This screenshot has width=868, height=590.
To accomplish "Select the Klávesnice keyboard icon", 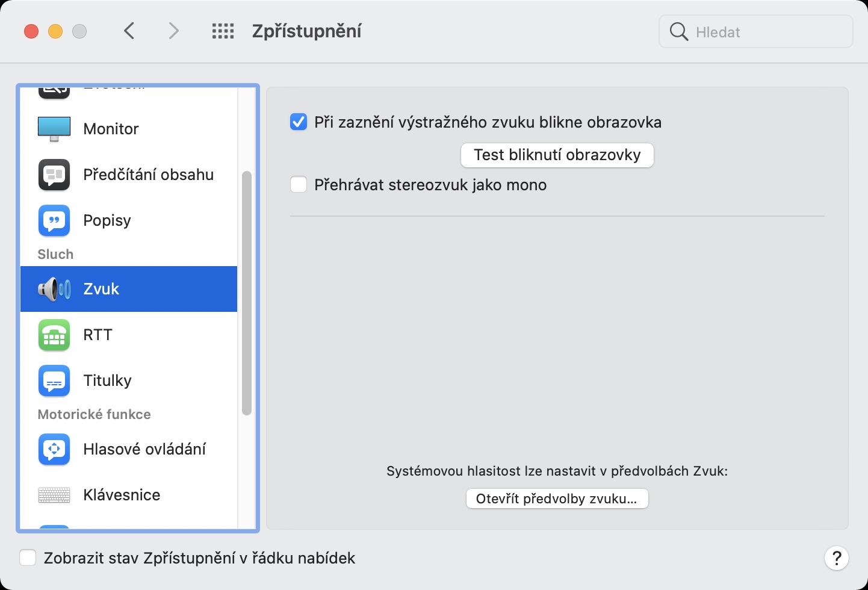I will coord(54,495).
